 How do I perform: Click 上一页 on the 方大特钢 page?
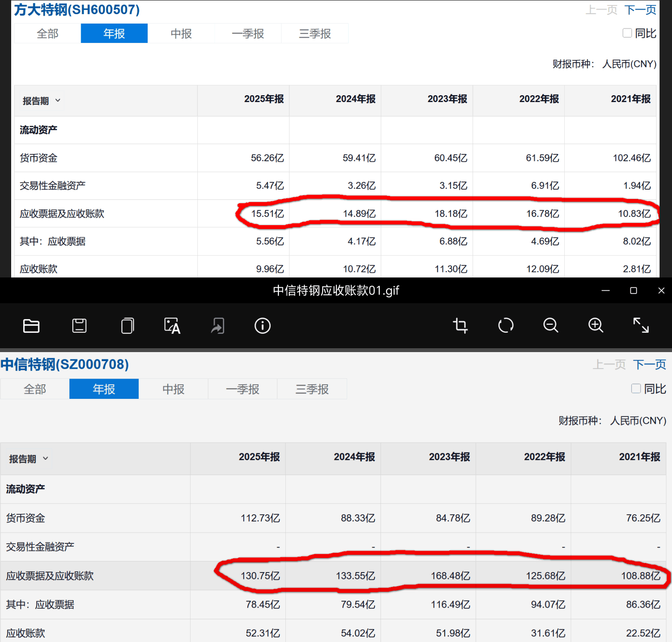[602, 10]
